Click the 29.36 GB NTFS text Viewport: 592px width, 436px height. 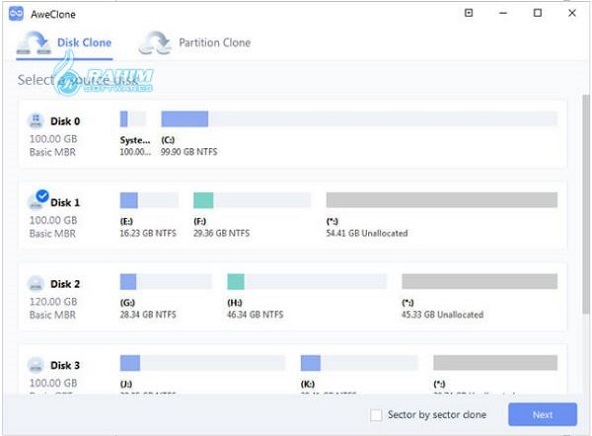coord(222,233)
